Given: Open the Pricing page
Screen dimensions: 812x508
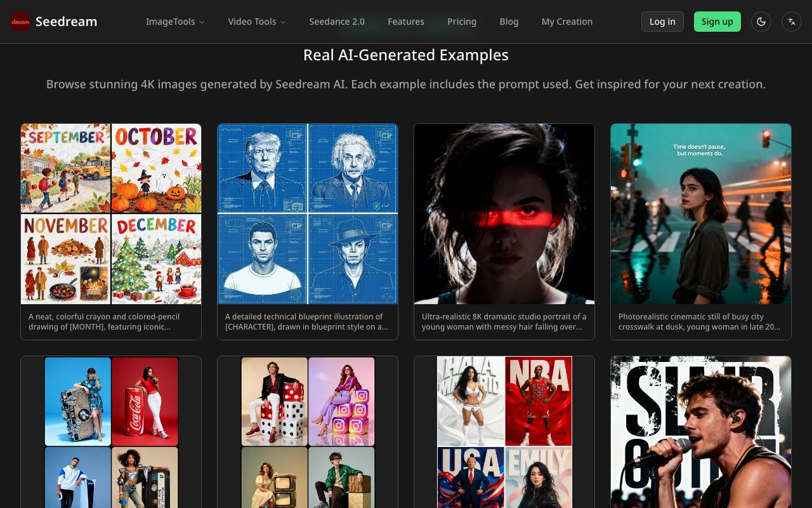Looking at the screenshot, I should click(x=462, y=22).
